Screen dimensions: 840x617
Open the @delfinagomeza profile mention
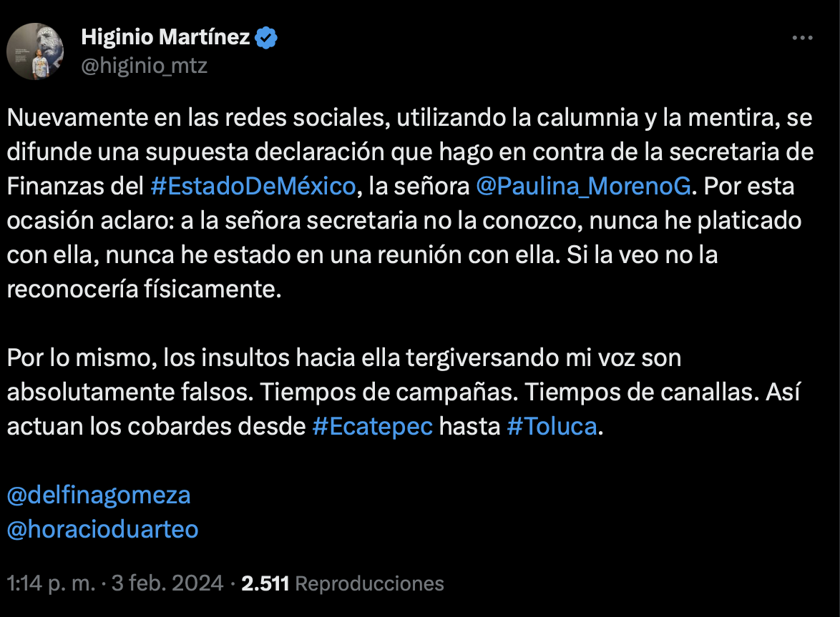click(x=99, y=495)
